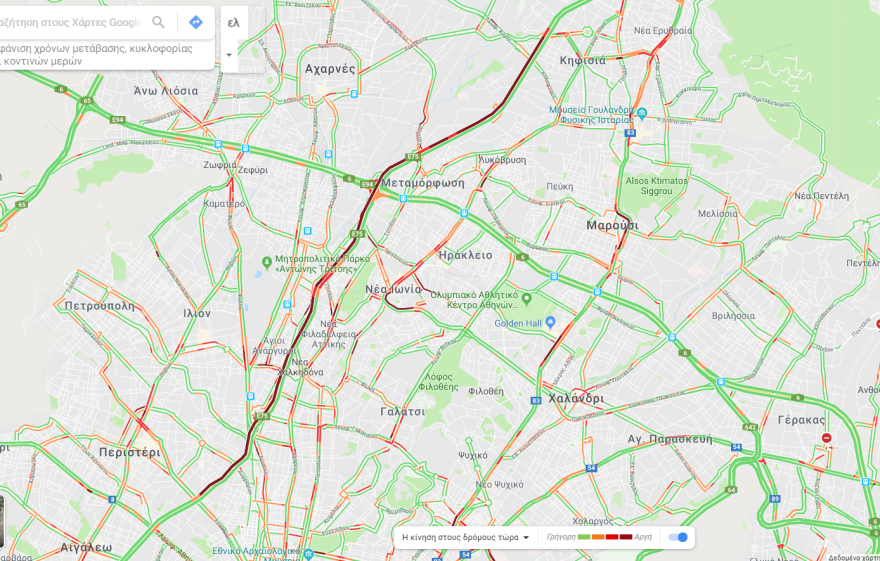This screenshot has width=880, height=561.
Task: Open directions with the blue diamond icon
Action: 195,22
